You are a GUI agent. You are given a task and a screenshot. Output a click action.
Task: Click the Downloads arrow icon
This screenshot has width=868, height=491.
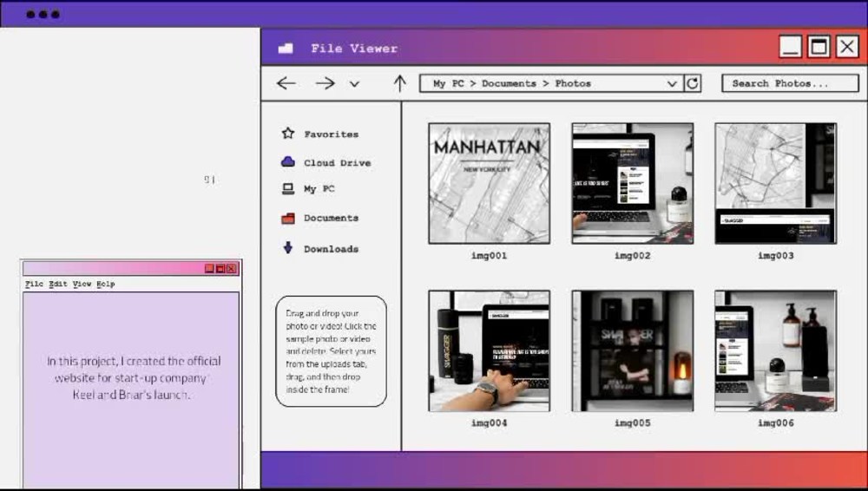(288, 247)
